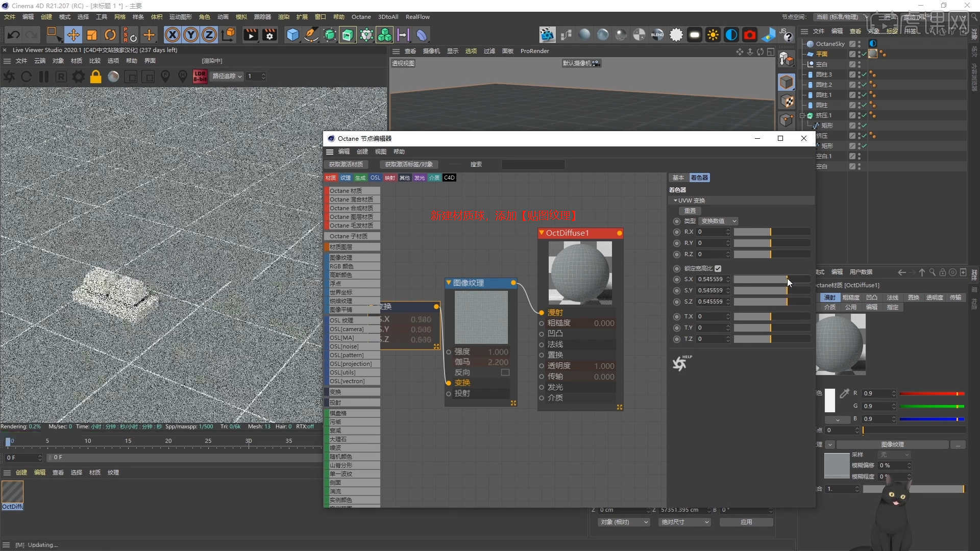The width and height of the screenshot is (980, 551).
Task: Toggle the 材质 node filter tag
Action: tap(331, 178)
